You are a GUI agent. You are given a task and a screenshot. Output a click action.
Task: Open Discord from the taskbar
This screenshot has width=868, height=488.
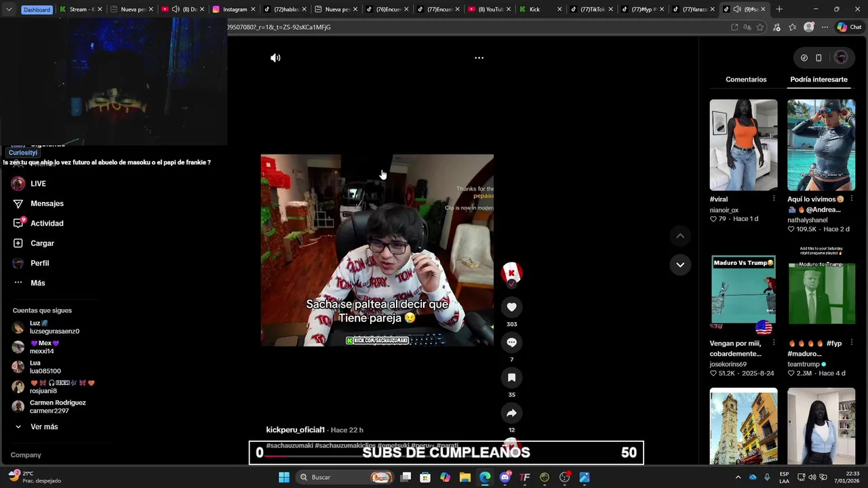505,477
